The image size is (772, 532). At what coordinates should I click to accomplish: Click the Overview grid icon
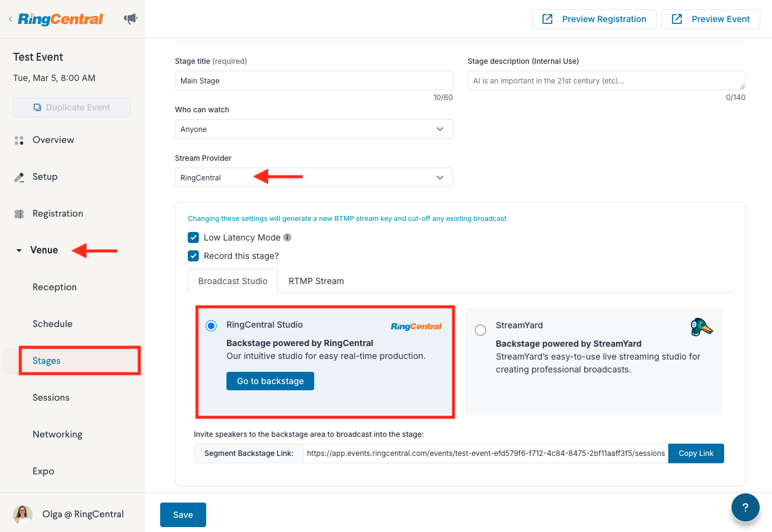coord(19,140)
